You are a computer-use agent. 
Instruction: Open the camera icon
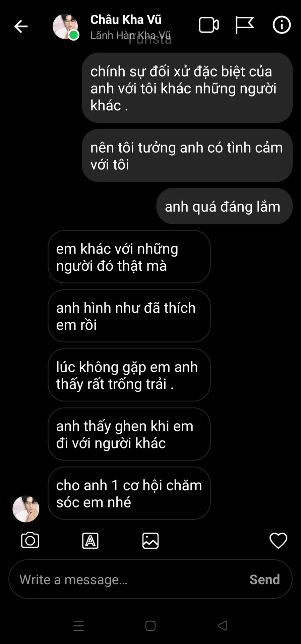[x=30, y=540]
